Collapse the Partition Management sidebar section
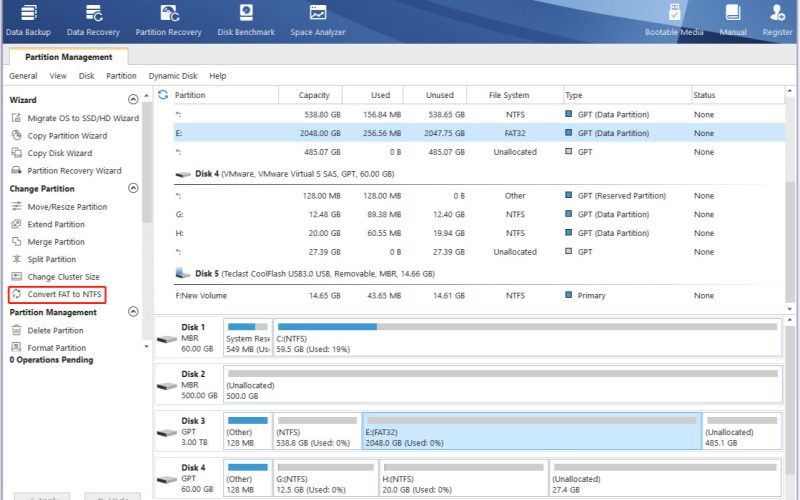The width and height of the screenshot is (800, 500). tap(134, 312)
